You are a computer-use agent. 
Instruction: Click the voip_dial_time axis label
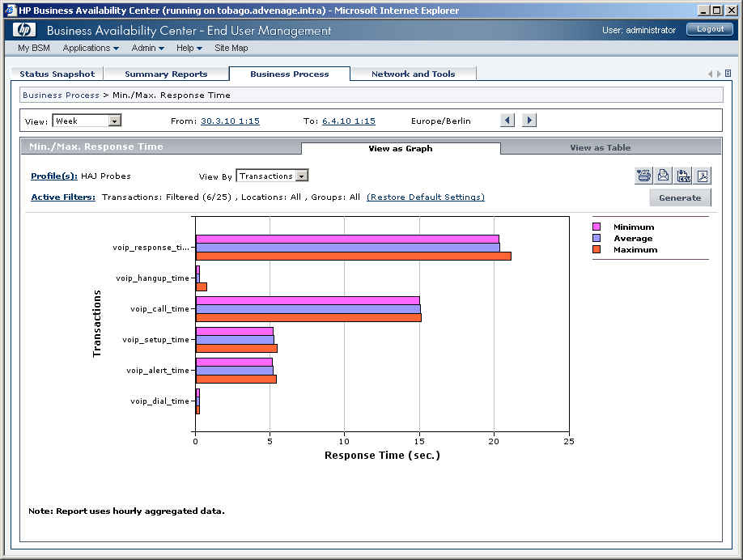pyautogui.click(x=159, y=401)
